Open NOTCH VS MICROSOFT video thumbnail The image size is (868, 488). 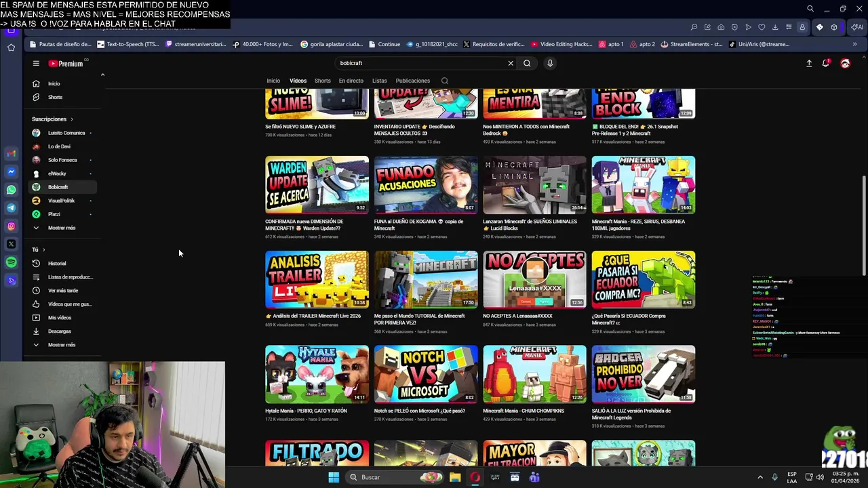pos(426,374)
